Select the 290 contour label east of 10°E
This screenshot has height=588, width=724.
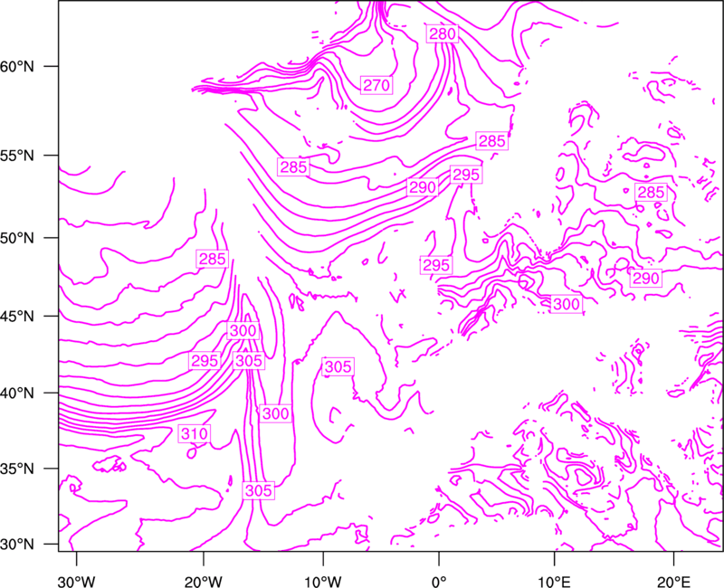pyautogui.click(x=645, y=279)
